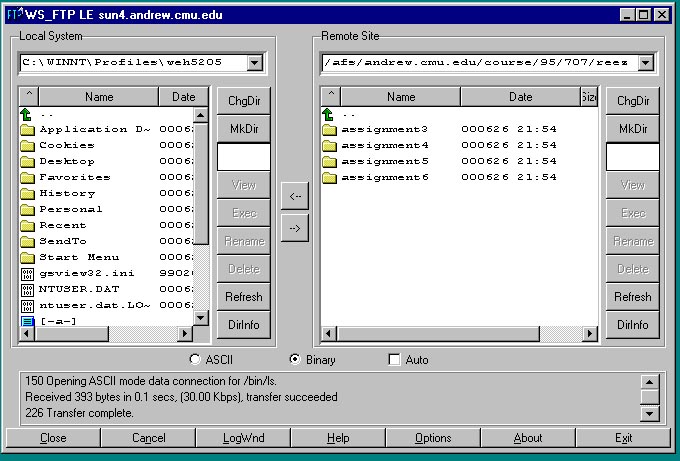Image resolution: width=680 pixels, height=461 pixels.
Task: Sort remote files by Name column
Action: [401, 96]
